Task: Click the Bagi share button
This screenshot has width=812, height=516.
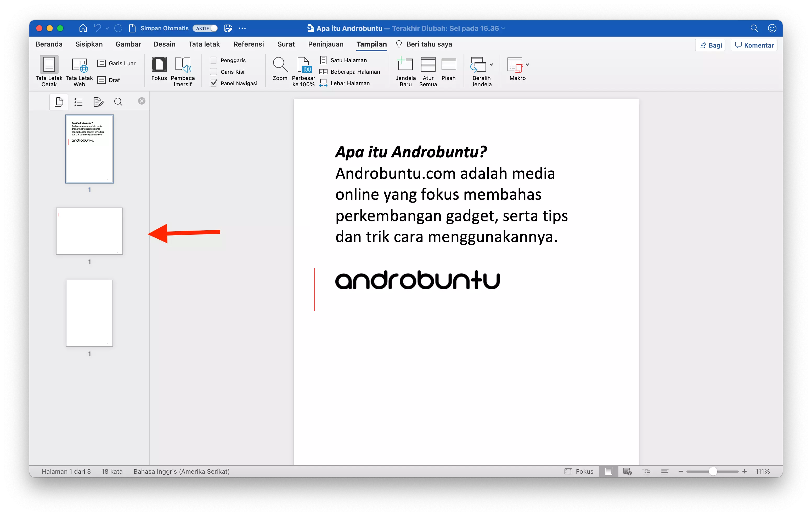Action: 710,45
